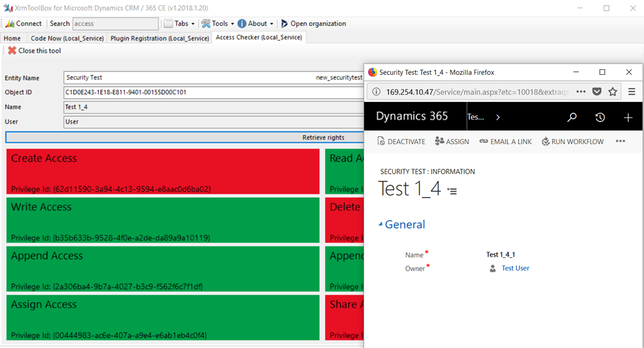
Task: Open more commands ellipsis in command bar
Action: coord(620,141)
